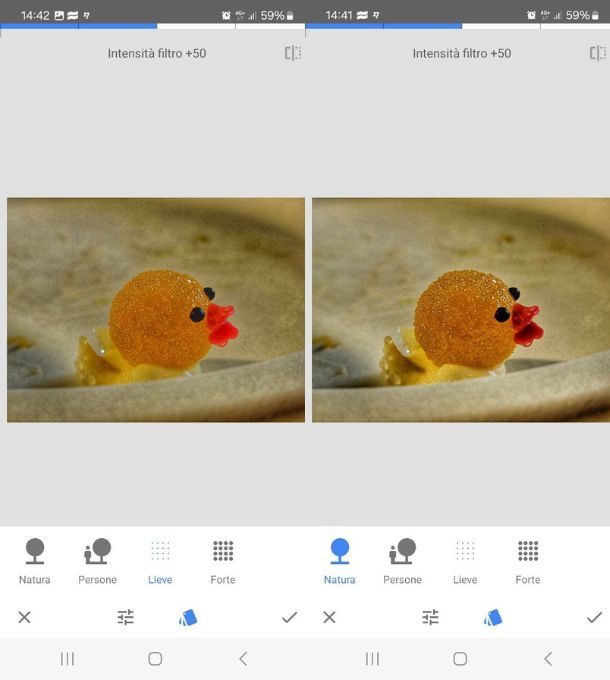This screenshot has width=610, height=680.
Task: Select Natura style in the 14:42 screen
Action: point(35,560)
